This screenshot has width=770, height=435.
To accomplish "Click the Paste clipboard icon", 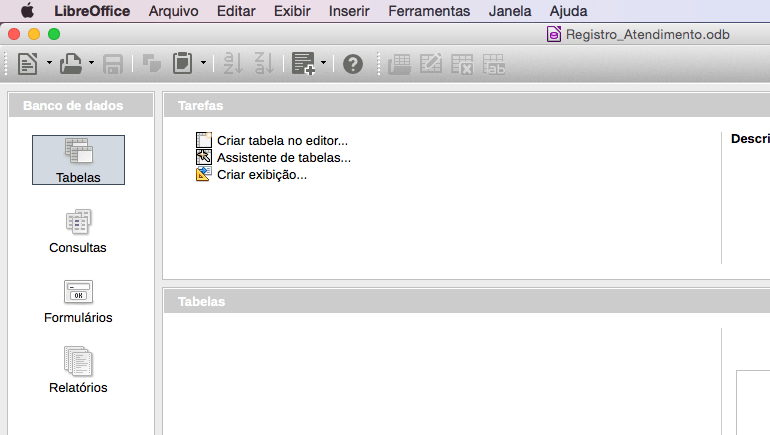I will [182, 64].
